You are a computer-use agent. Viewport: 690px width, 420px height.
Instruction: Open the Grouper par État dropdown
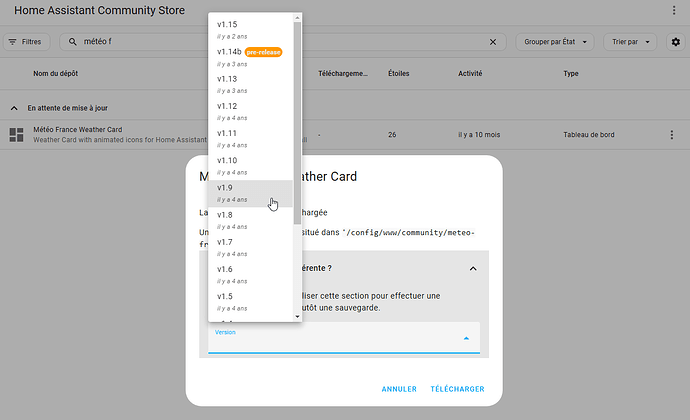click(555, 42)
